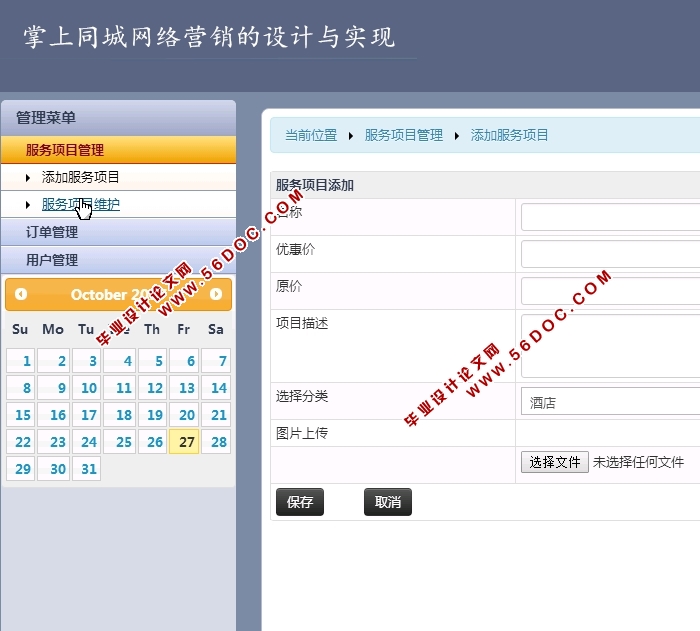Select October 30 in calendar
Viewport: 700px width, 631px height.
coord(54,468)
